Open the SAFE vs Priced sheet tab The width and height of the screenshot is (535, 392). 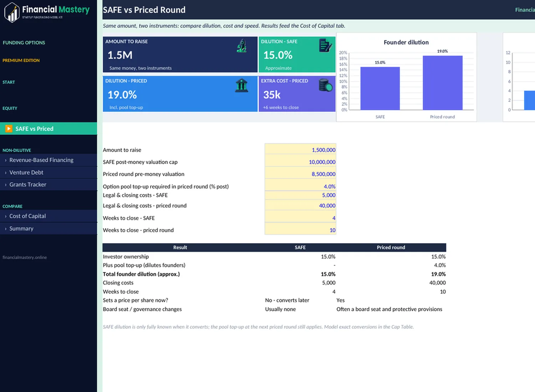pyautogui.click(x=49, y=129)
